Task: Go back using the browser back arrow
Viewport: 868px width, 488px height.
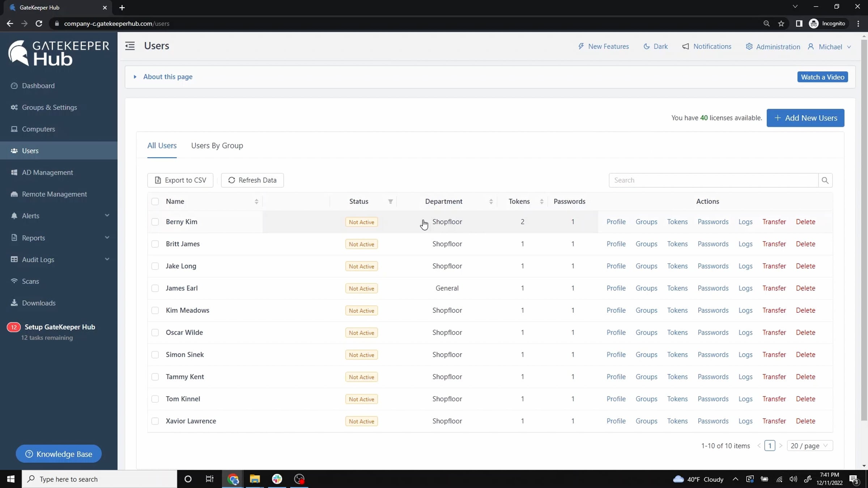Action: point(10,23)
